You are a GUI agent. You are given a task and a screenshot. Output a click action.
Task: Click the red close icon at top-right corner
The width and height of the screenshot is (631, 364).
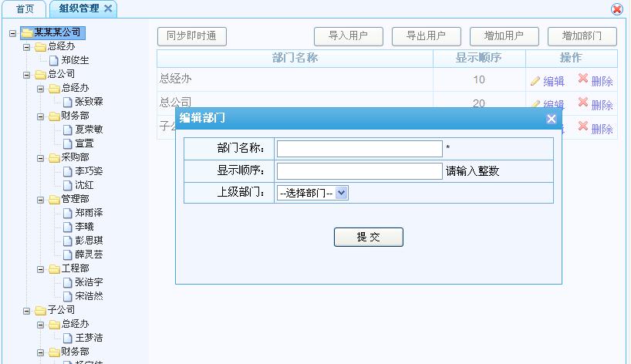[x=617, y=9]
